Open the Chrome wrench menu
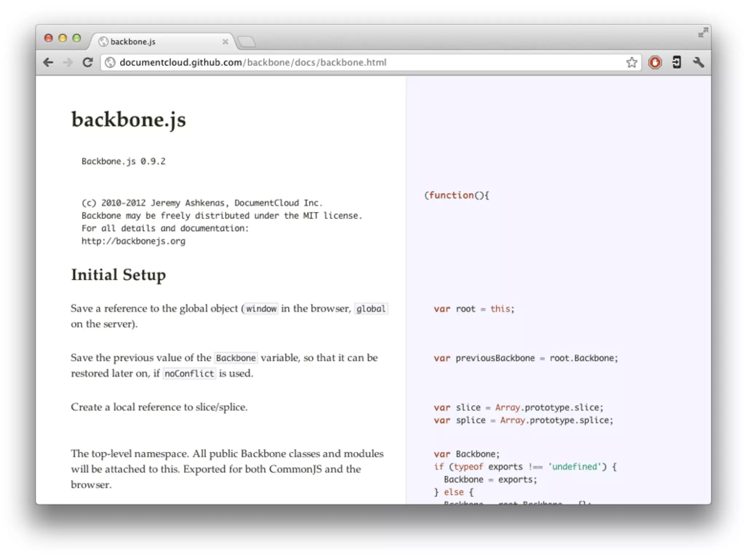This screenshot has width=747, height=560. coord(698,62)
